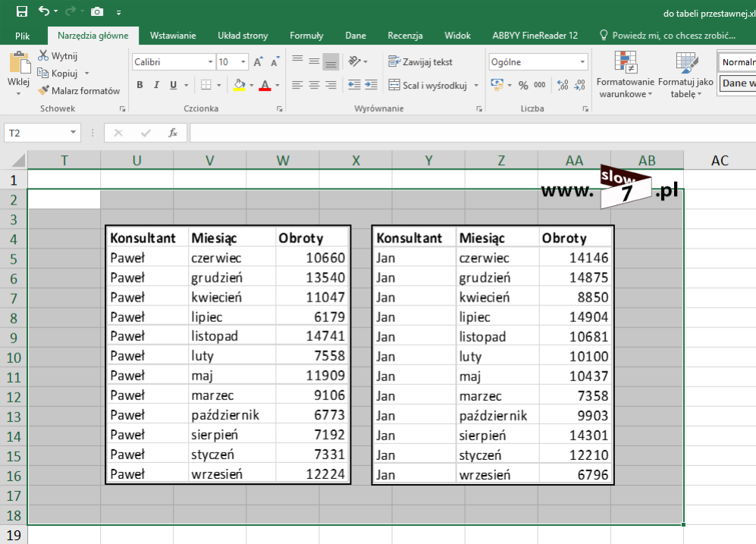Align text to vertical middle
This screenshot has height=544, width=756.
(x=314, y=61)
